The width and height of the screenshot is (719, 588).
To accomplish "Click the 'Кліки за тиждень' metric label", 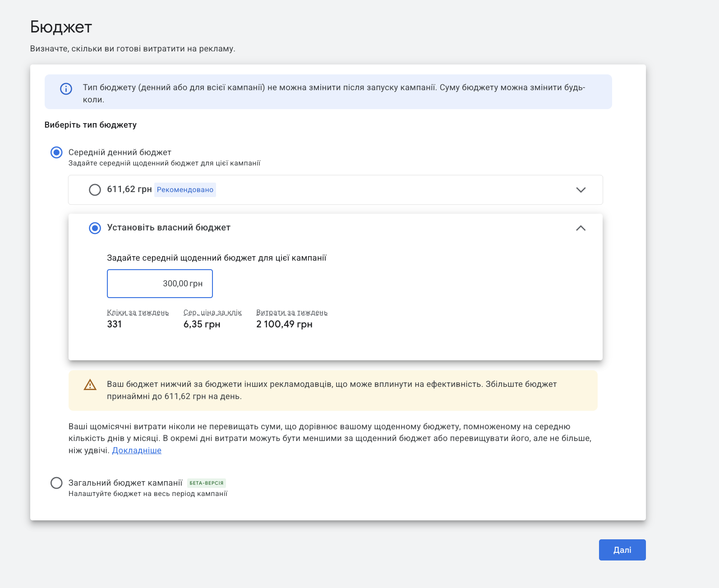I will pos(138,312).
